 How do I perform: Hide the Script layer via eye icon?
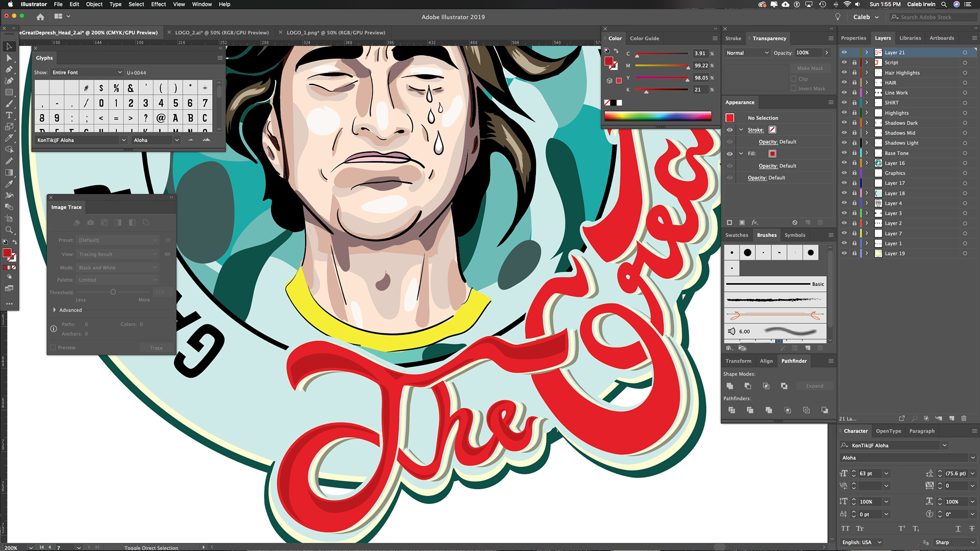tap(844, 62)
